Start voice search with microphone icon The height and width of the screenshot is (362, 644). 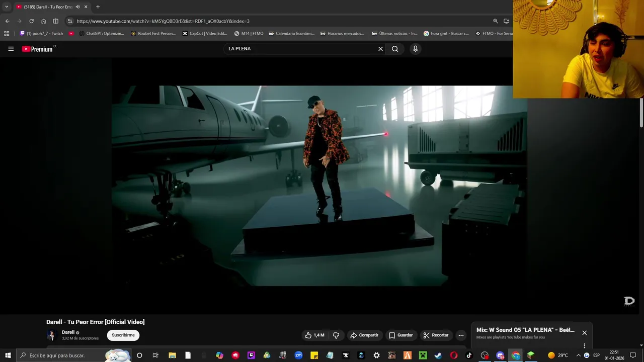[x=415, y=49]
